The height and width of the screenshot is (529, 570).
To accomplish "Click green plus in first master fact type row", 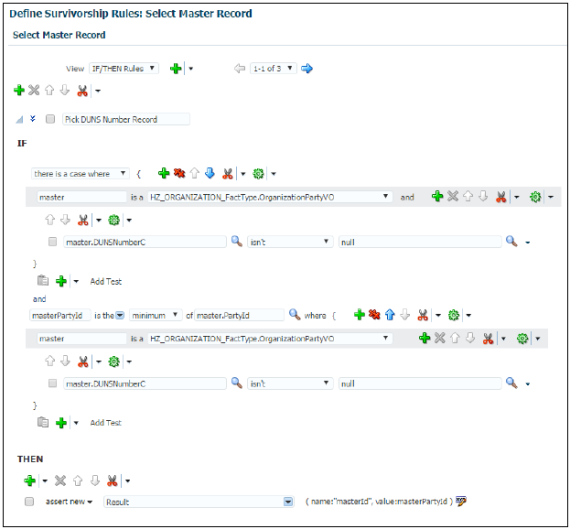I will click(x=437, y=197).
